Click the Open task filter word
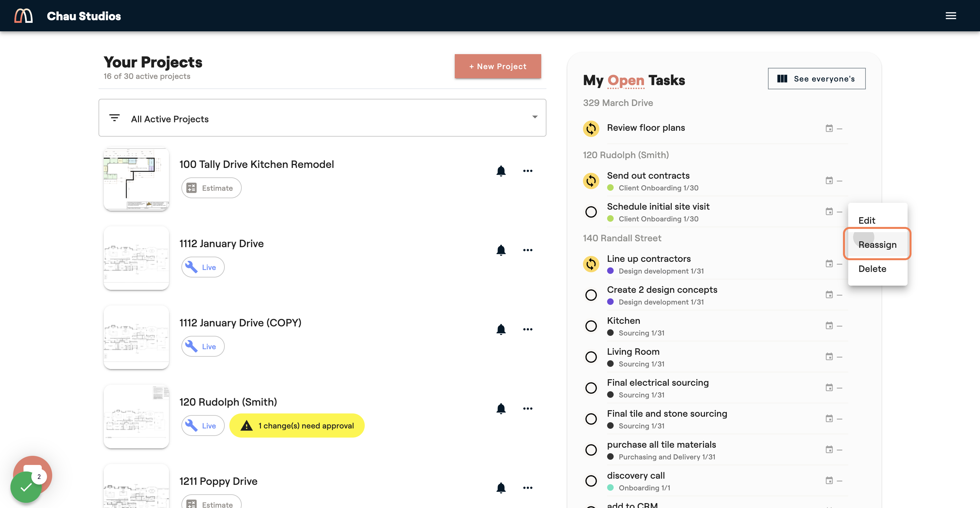 point(626,80)
